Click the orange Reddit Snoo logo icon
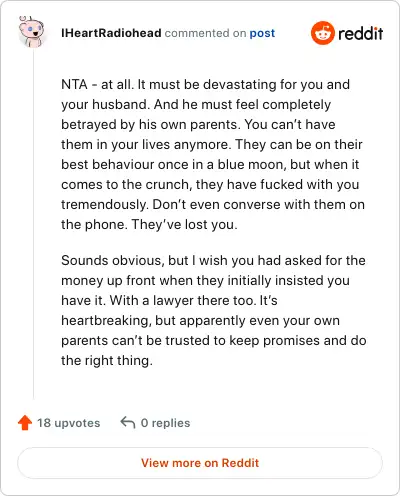The image size is (400, 496). click(323, 33)
